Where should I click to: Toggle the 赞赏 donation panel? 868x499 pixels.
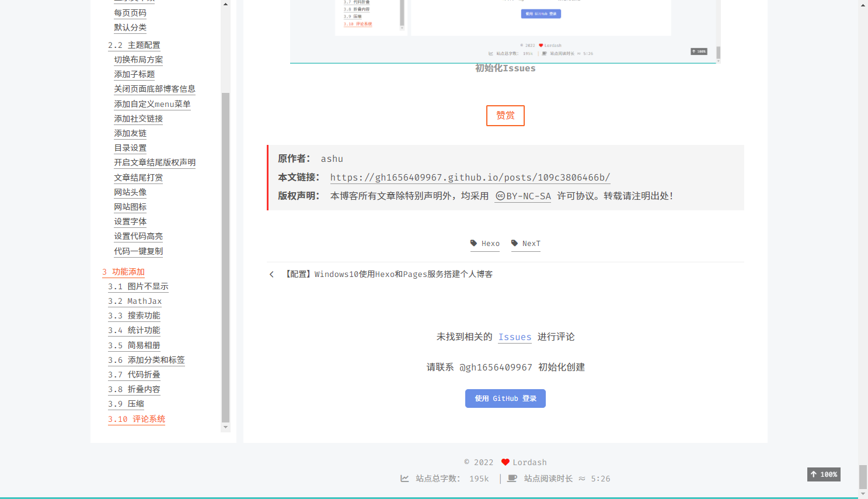(505, 115)
